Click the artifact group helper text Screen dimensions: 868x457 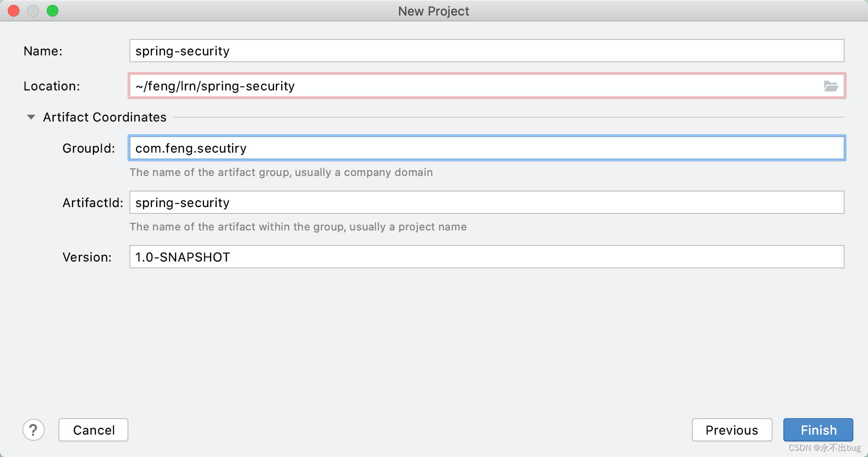[x=281, y=172]
